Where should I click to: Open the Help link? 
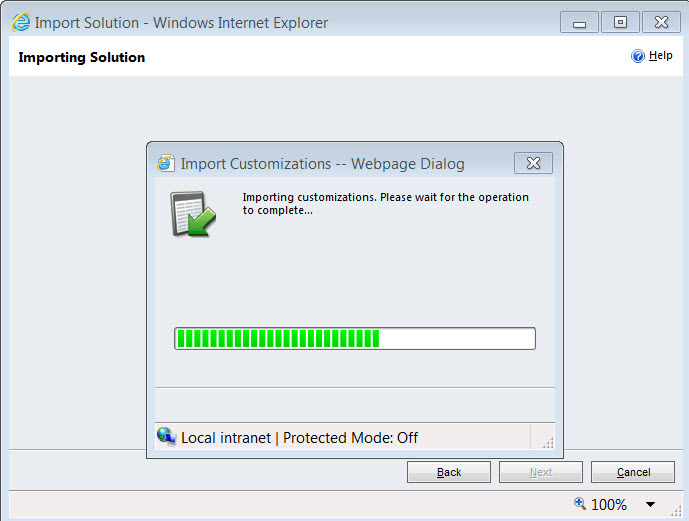(x=660, y=56)
